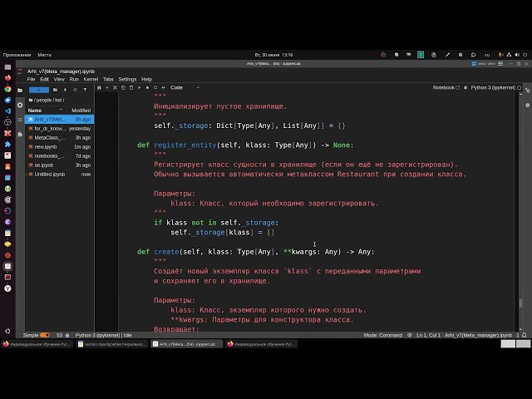Save the notebook with the toolbar save icon
This screenshot has width=532, height=399.
[x=99, y=87]
